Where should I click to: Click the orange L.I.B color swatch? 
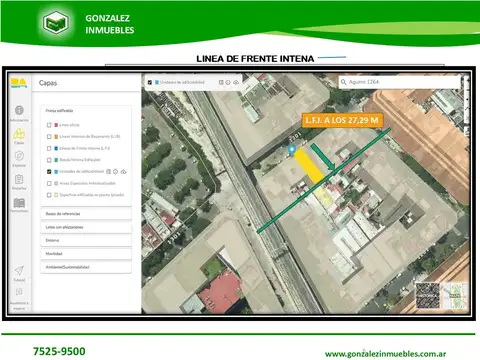click(56, 137)
